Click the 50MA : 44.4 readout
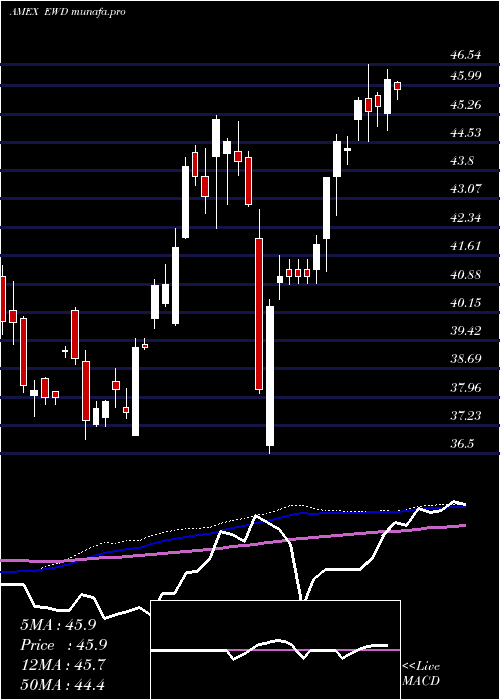 pos(62,684)
